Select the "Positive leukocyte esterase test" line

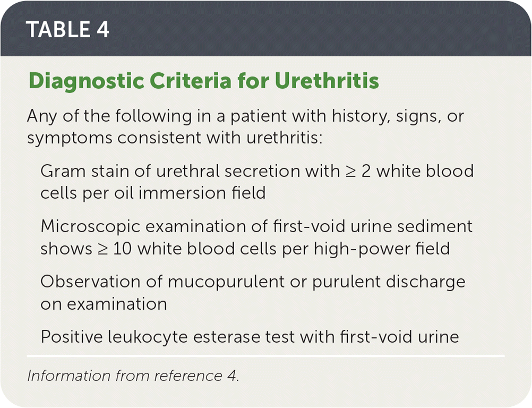point(250,336)
